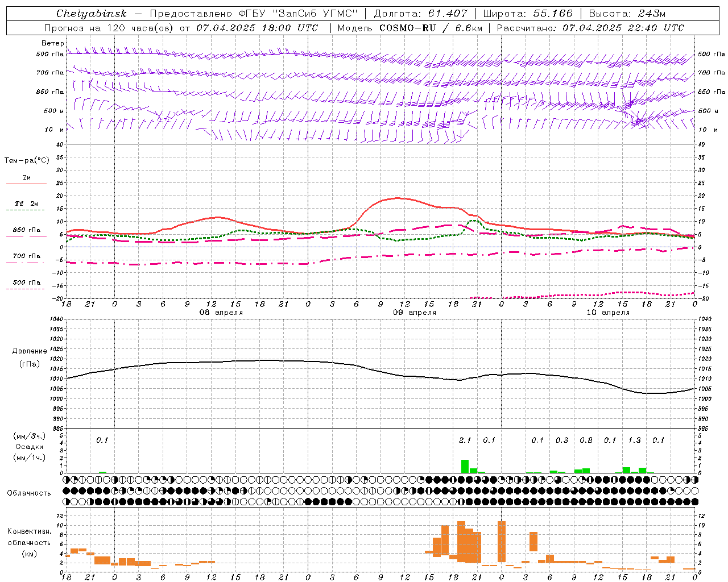Image resolution: width=728 pixels, height=582 pixels.
Task: Click the 10 апреля date label
Action: coord(608,313)
